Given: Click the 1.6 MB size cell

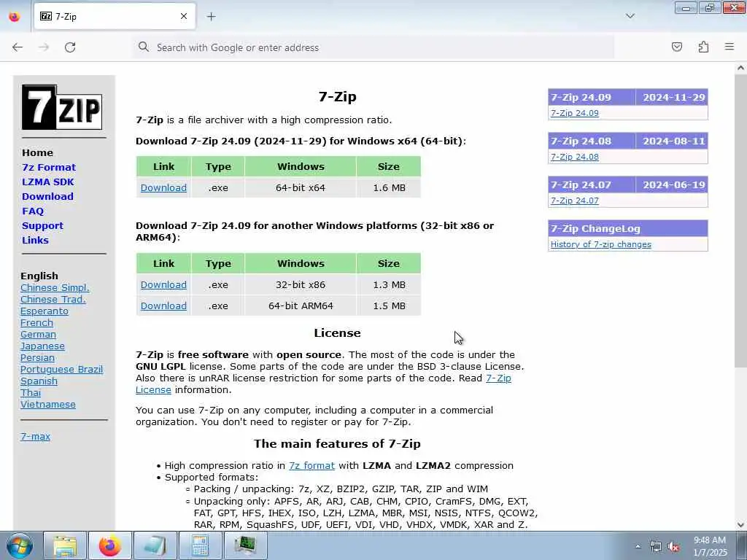Looking at the screenshot, I should click(x=389, y=187).
